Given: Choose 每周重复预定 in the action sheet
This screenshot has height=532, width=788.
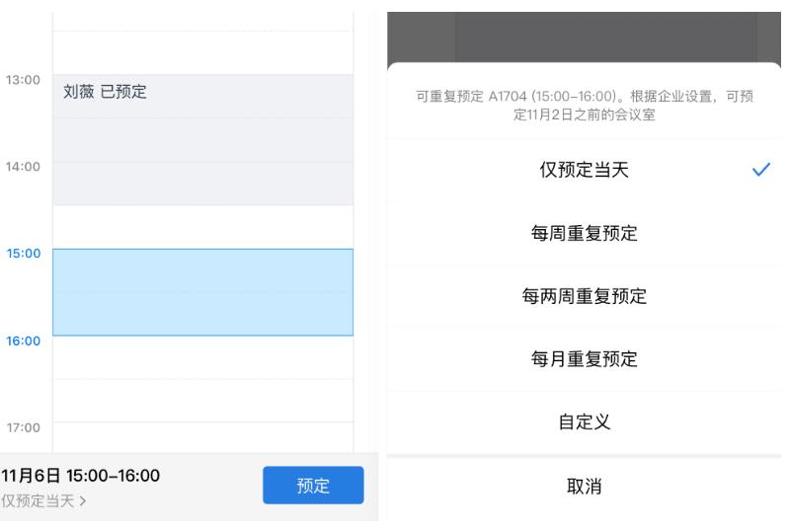Looking at the screenshot, I should pos(584,233).
